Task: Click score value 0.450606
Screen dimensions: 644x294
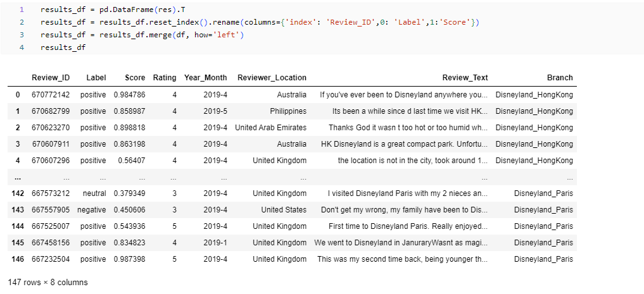Action: pyautogui.click(x=129, y=209)
